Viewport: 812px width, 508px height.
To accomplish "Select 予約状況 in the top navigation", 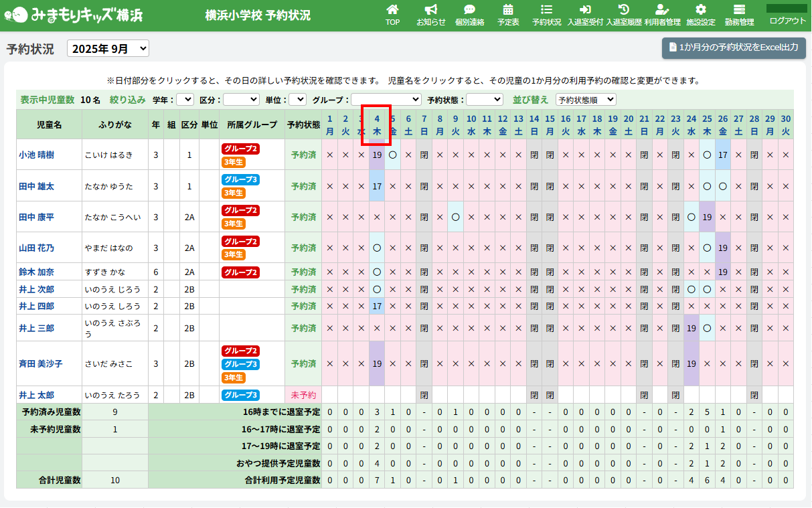I will coord(546,15).
